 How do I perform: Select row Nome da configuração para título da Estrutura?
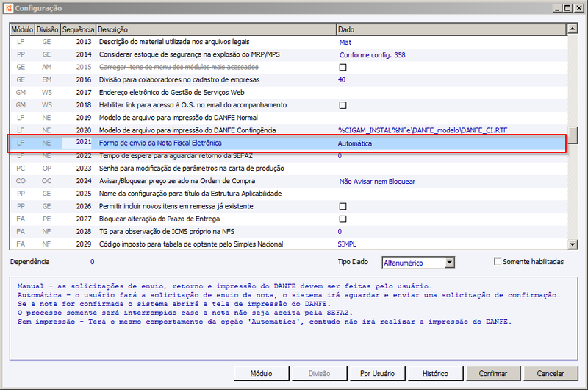(x=288, y=194)
